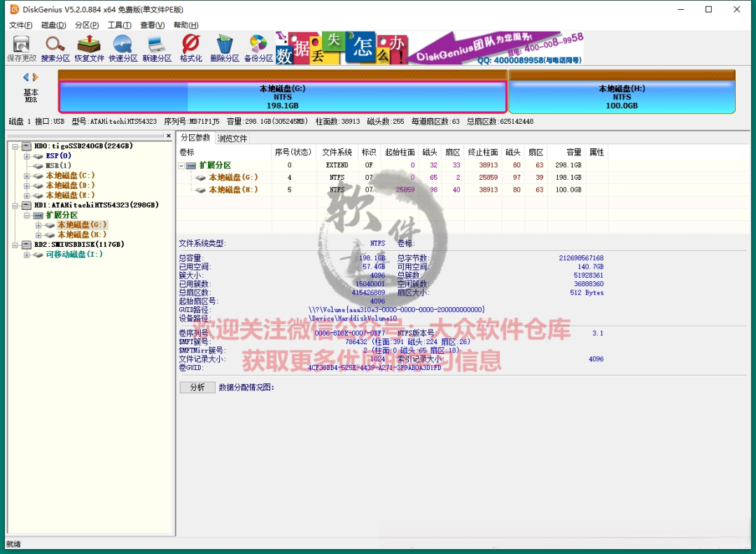756x554 pixels.
Task: Expand the 本地磁盘(C:) tree node
Action: pyautogui.click(x=27, y=176)
